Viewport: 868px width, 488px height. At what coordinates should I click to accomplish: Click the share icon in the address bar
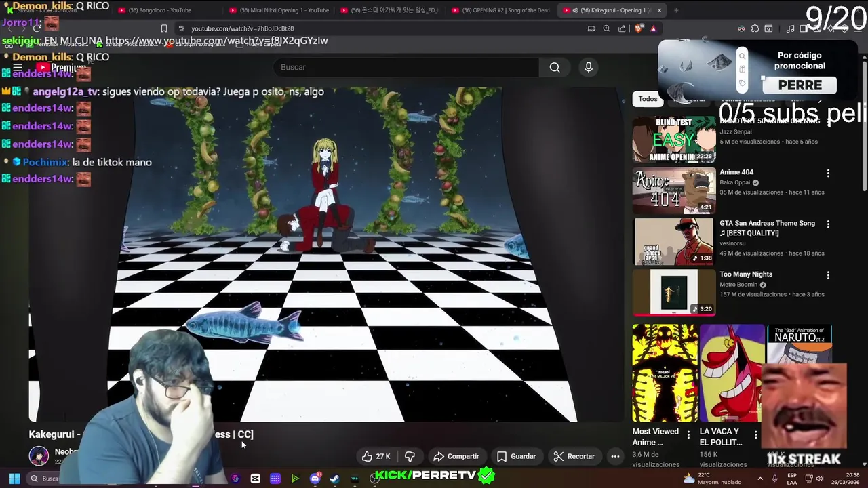[622, 28]
